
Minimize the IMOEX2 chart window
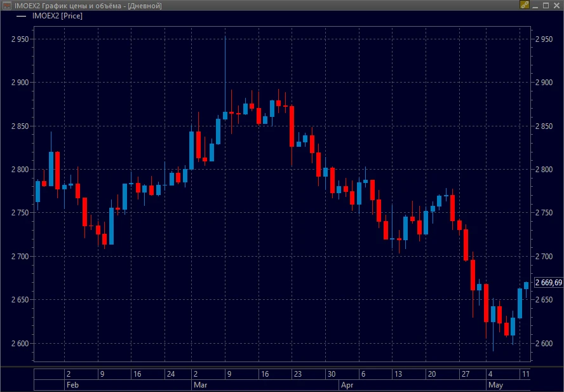click(535, 5)
